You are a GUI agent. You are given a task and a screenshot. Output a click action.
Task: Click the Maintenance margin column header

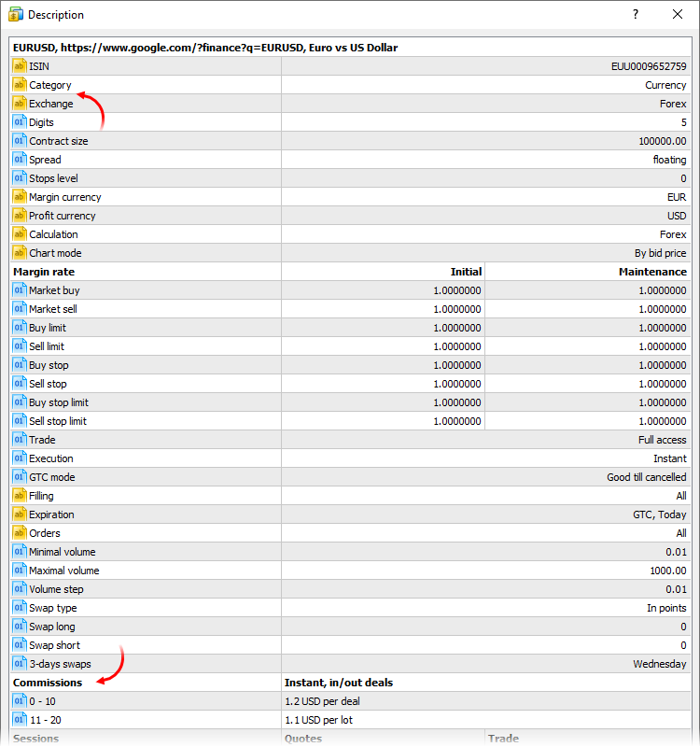651,272
